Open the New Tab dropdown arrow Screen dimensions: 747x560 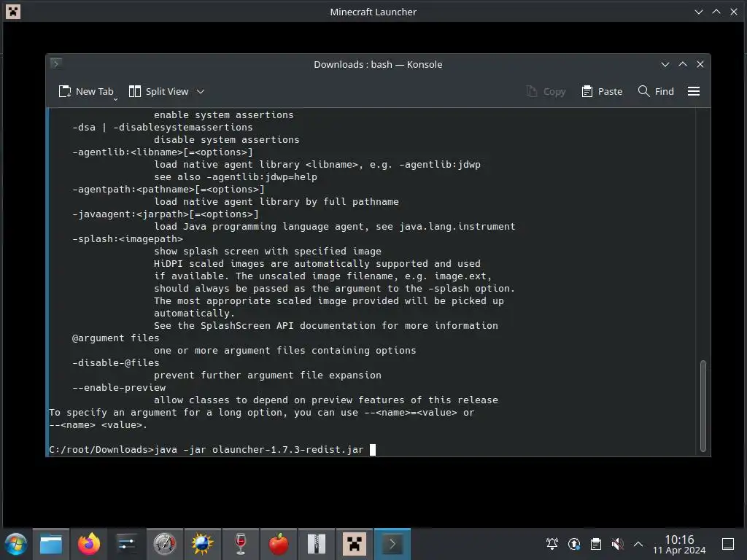tap(115, 99)
